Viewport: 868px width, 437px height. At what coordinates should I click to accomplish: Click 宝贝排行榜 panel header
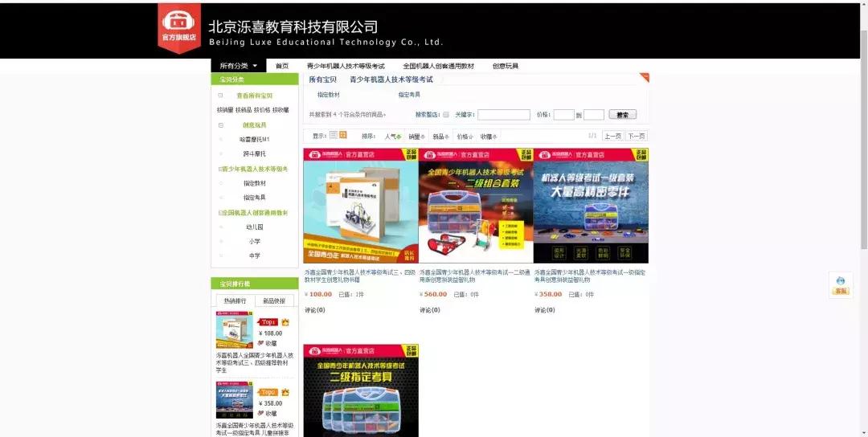pos(255,284)
